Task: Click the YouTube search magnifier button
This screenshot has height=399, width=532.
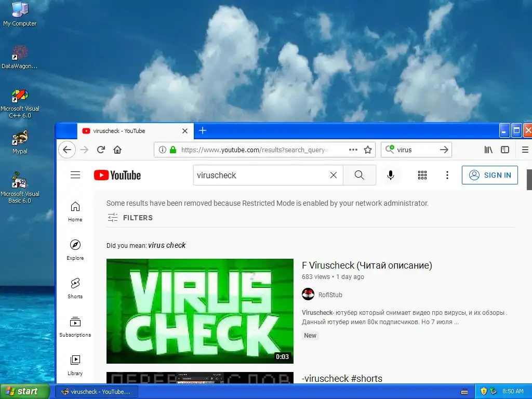Action: click(360, 175)
